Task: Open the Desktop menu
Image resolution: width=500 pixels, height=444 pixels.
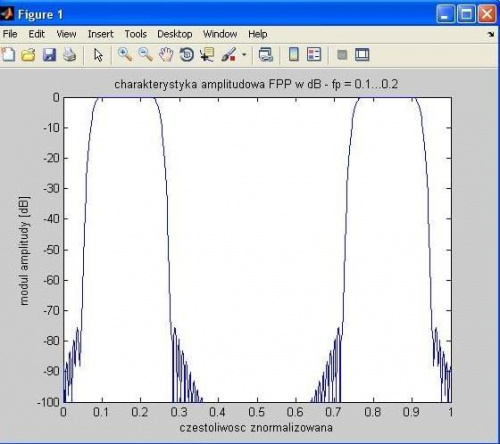Action: pyautogui.click(x=175, y=34)
